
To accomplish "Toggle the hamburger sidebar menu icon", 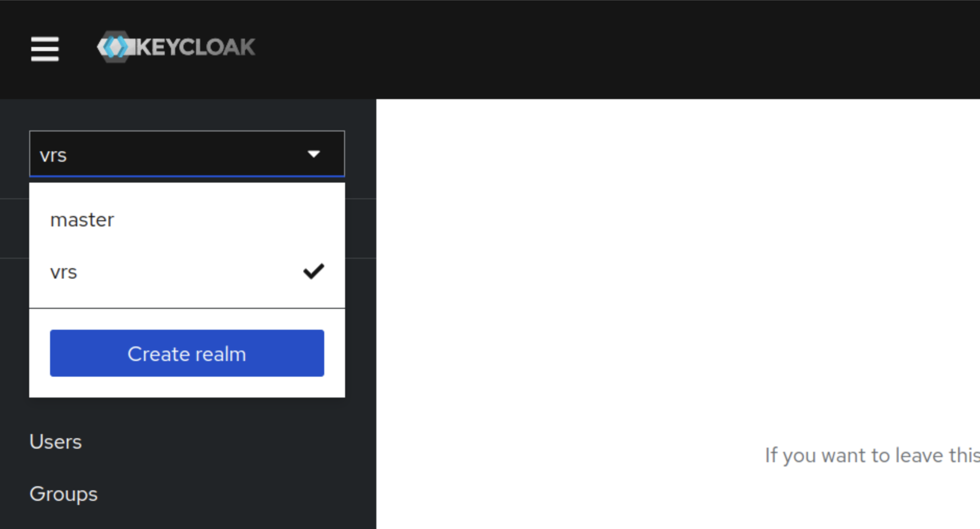I will tap(45, 49).
